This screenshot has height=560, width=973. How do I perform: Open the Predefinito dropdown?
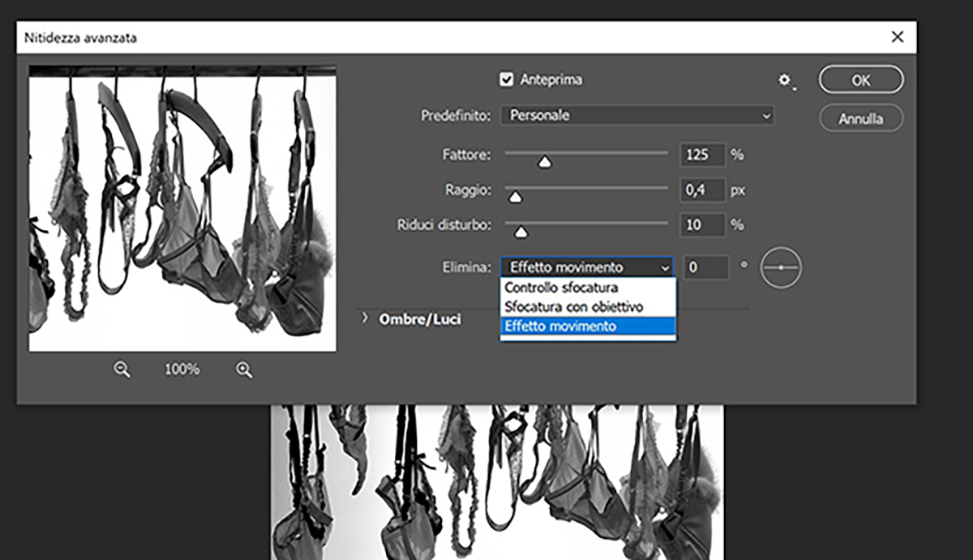tap(637, 116)
